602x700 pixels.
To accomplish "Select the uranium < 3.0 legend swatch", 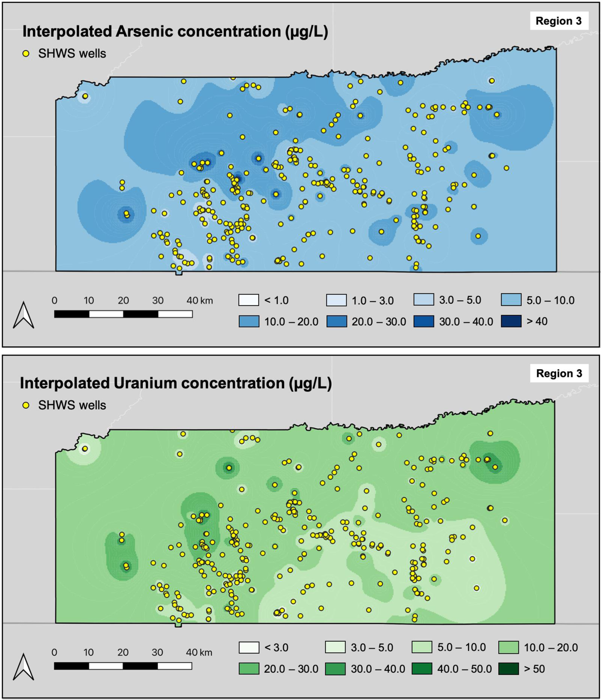I will point(249,647).
